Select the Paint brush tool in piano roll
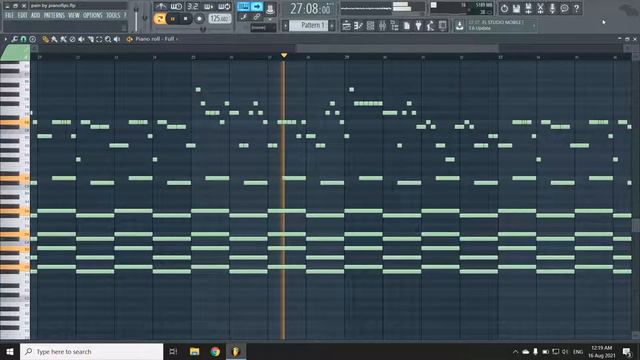Viewport: 640px width, 360px height. 54,39
